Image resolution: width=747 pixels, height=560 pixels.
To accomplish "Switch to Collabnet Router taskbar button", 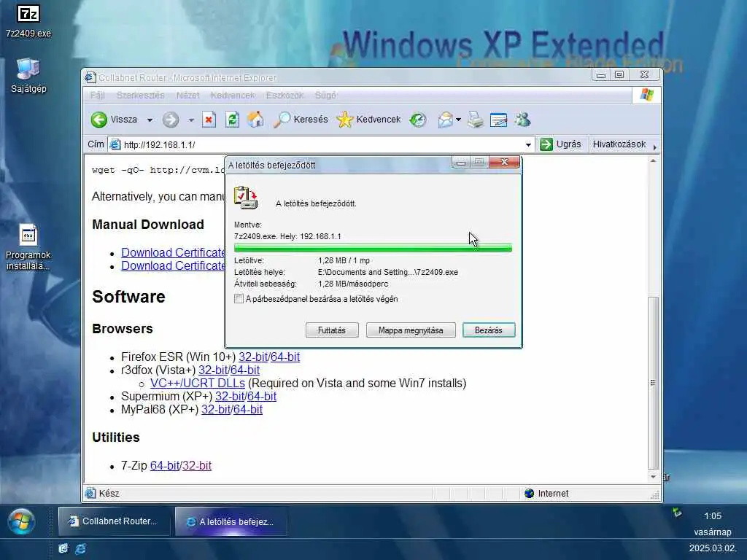I will pyautogui.click(x=114, y=521).
